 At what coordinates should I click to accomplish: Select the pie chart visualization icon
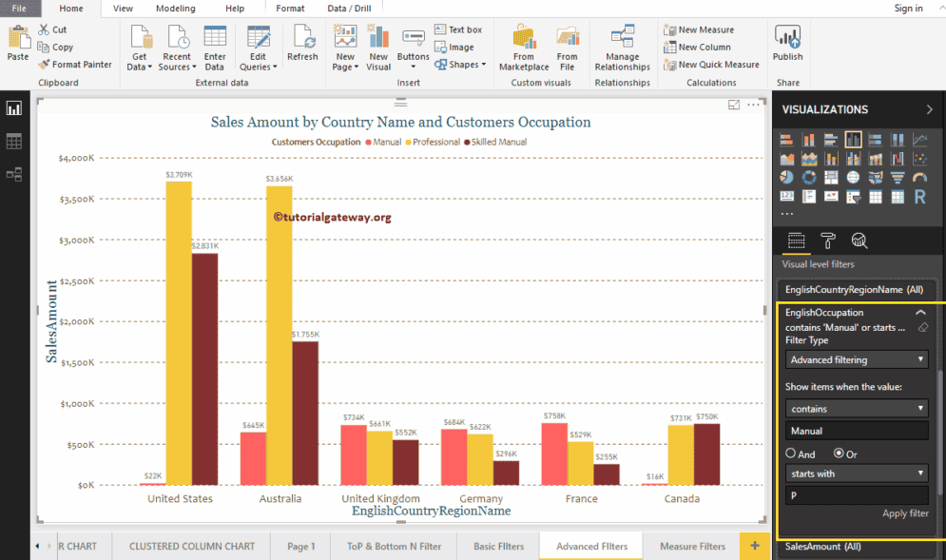coord(786,177)
